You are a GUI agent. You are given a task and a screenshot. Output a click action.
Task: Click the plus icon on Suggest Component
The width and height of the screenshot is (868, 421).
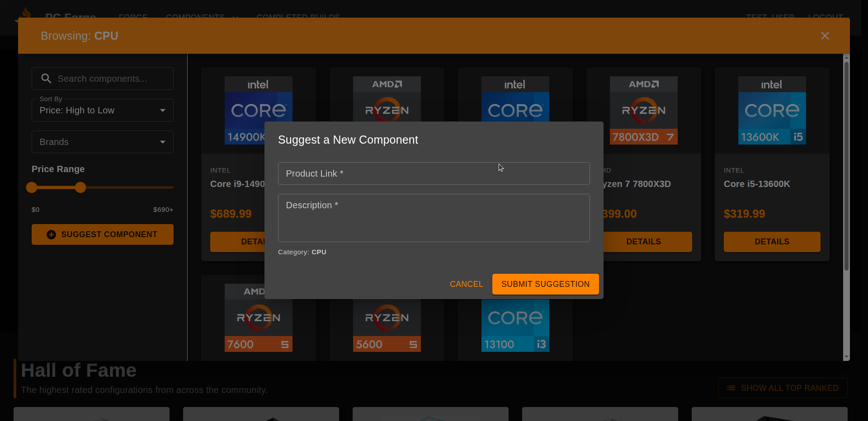point(52,234)
